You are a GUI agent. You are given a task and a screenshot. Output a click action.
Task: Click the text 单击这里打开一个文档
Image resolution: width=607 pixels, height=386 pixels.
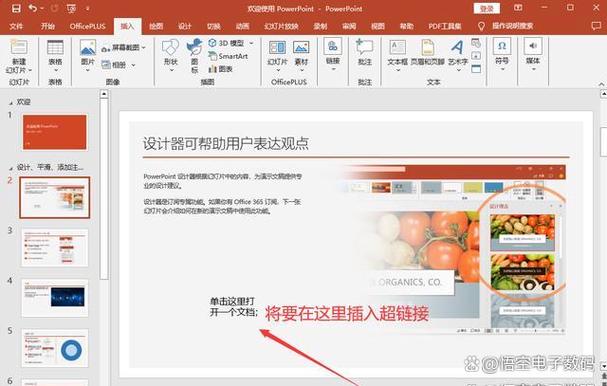click(233, 307)
